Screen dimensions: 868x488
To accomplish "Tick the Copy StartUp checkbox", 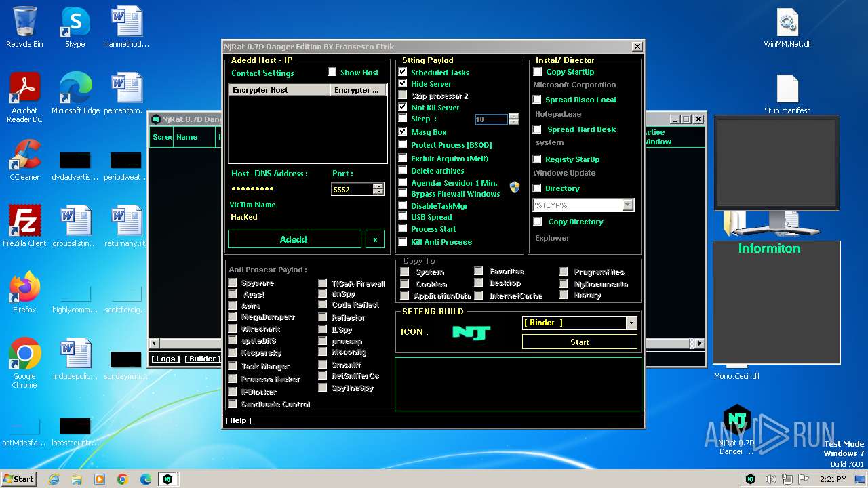I will tap(538, 71).
